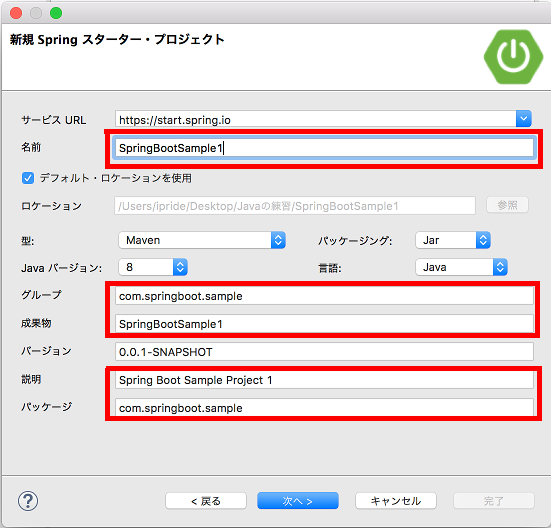
Task: Focus the 名前 field with SpringBootSample1
Action: click(x=324, y=148)
